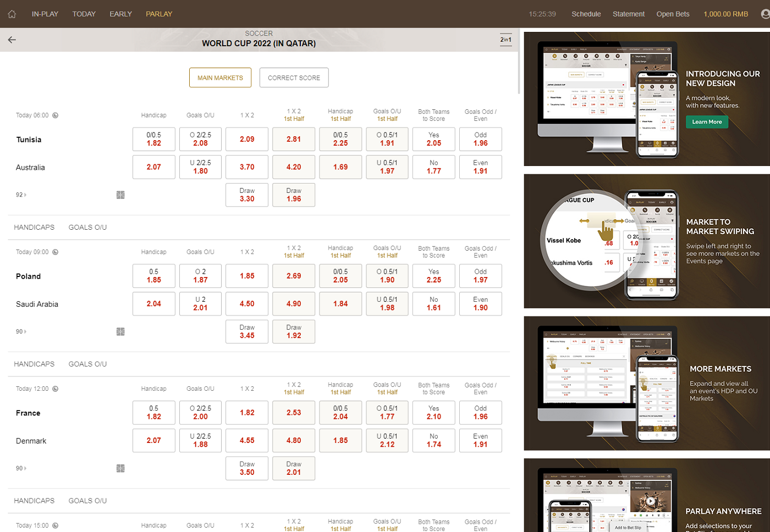
Task: Open the Open Bets link
Action: [673, 14]
